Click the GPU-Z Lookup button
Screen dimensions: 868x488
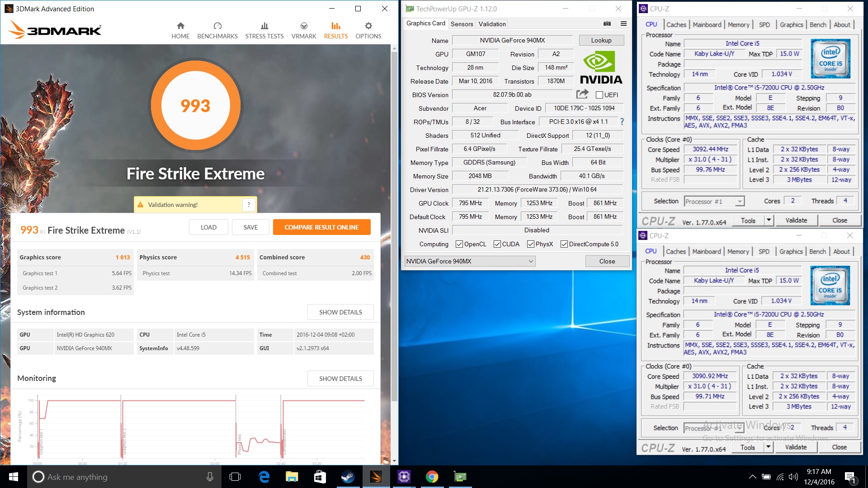(601, 40)
